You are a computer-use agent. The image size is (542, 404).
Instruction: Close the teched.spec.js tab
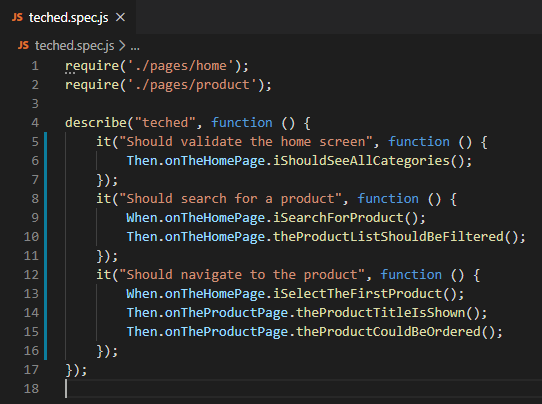(x=120, y=17)
